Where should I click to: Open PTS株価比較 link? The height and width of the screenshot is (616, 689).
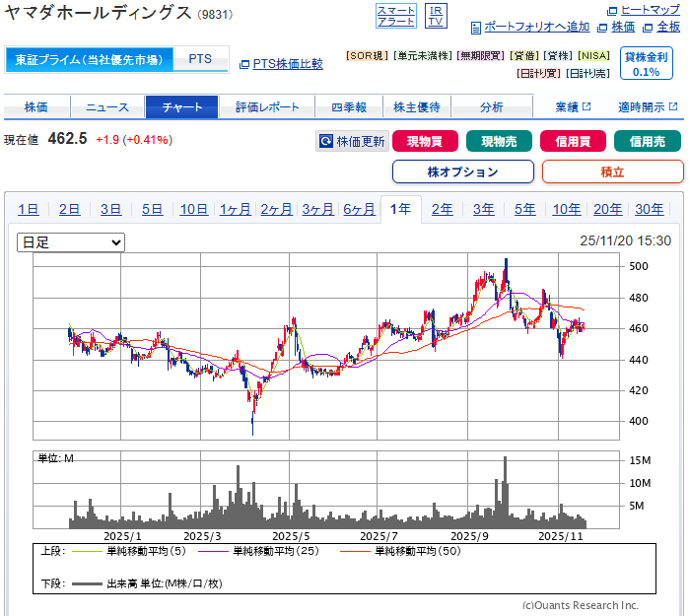(x=288, y=64)
